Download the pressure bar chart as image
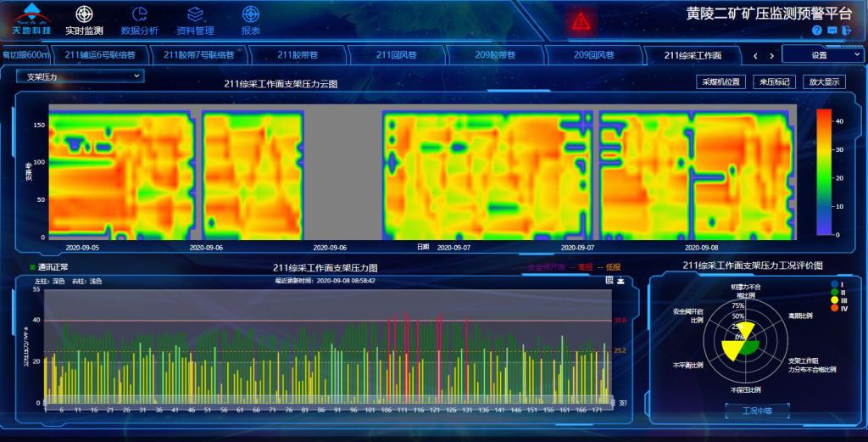868x442 pixels. pyautogui.click(x=620, y=280)
